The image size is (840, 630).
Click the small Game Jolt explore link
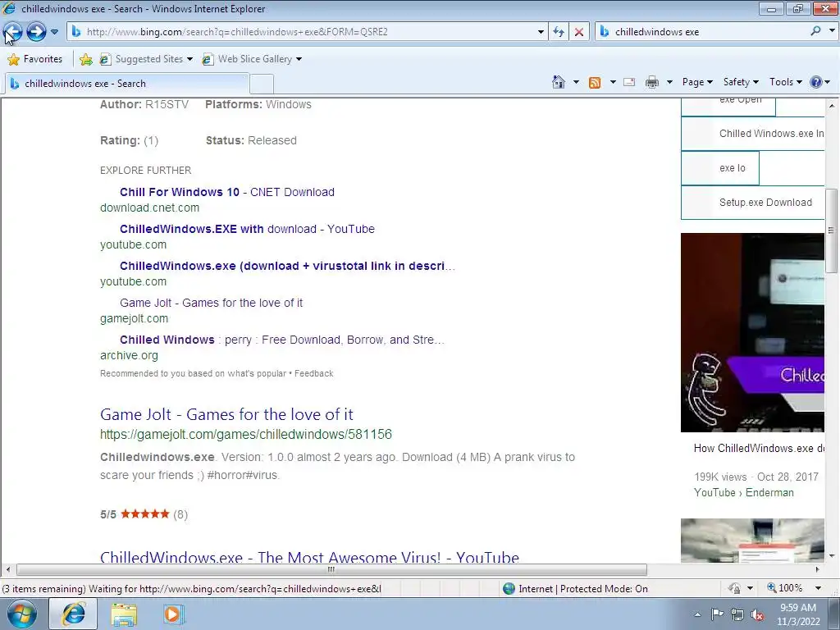[211, 303]
